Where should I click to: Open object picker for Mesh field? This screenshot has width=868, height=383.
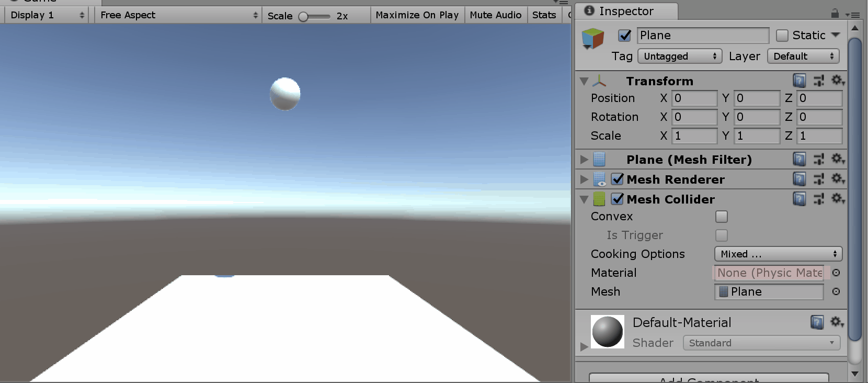pyautogui.click(x=836, y=291)
